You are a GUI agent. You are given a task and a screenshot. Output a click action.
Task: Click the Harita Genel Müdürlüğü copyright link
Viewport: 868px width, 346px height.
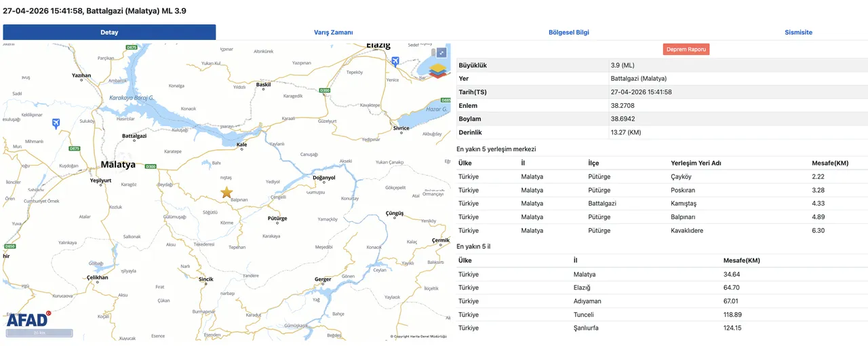pos(419,337)
